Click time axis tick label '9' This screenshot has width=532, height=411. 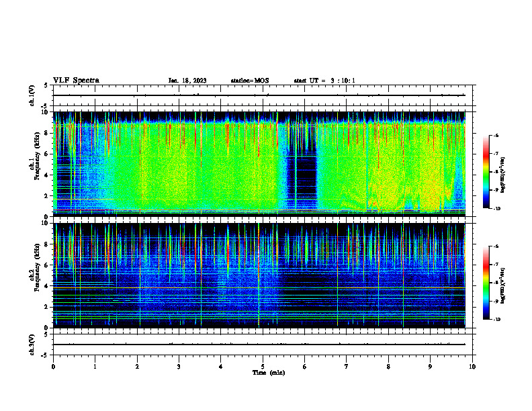pos(430,367)
